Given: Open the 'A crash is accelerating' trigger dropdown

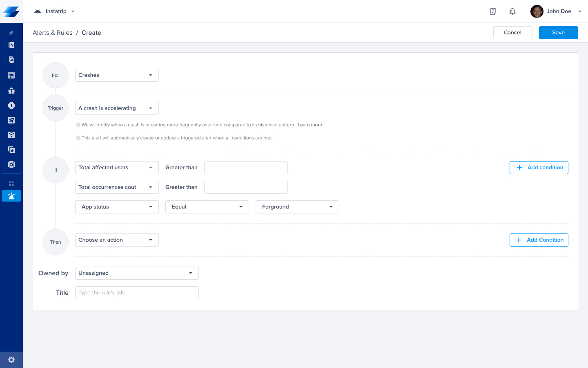Looking at the screenshot, I should click(x=117, y=108).
